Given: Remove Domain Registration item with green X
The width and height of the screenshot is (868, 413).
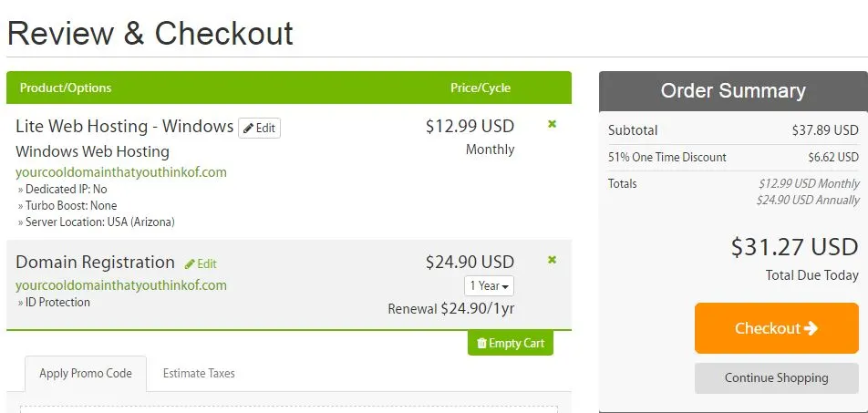Looking at the screenshot, I should tap(552, 260).
